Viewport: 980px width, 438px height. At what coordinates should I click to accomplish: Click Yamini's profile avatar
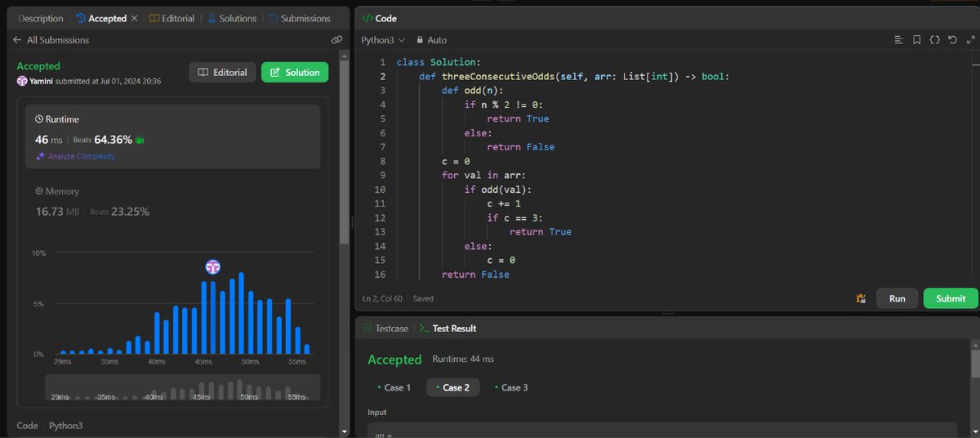pyautogui.click(x=22, y=81)
